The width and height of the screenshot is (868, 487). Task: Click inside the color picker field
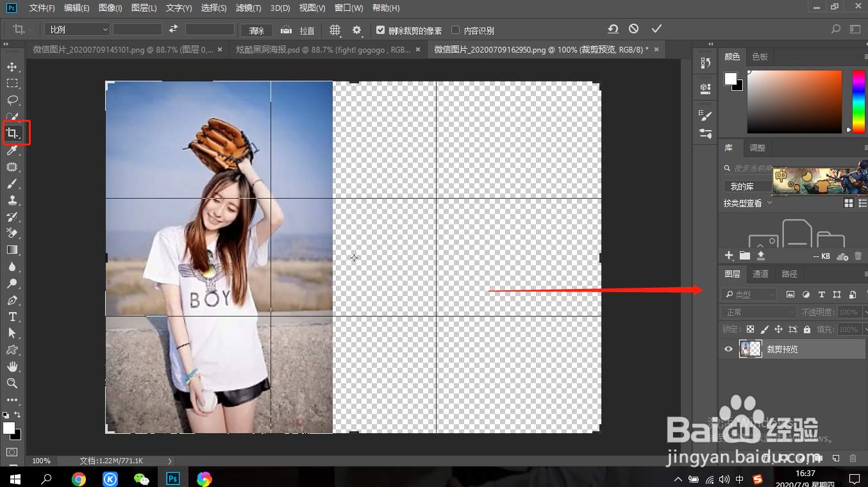(x=794, y=102)
